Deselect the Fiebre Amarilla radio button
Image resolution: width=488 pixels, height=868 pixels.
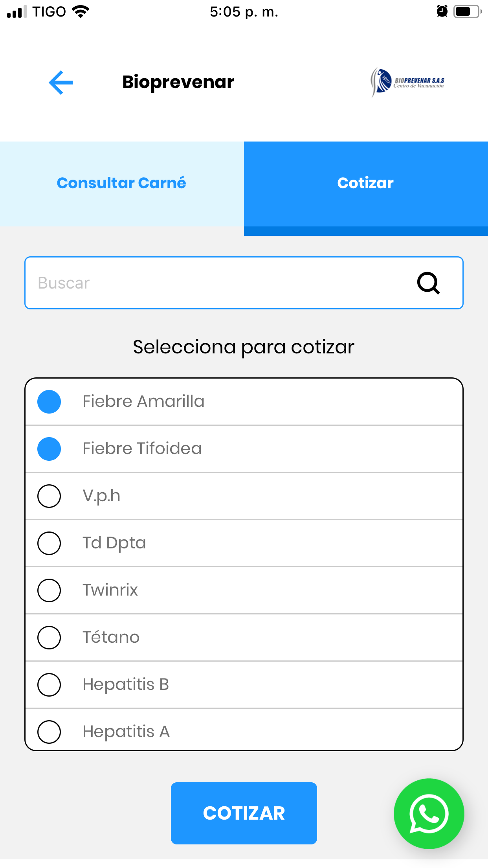point(49,402)
